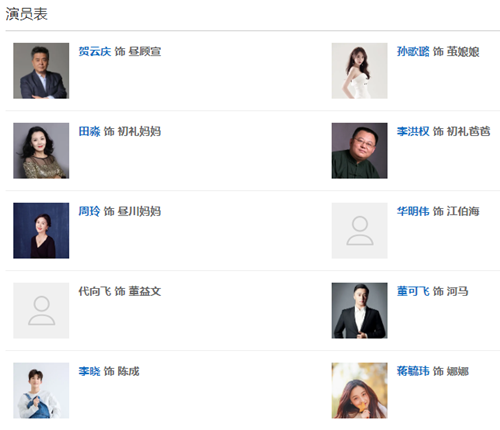Viewport: 500px width, 430px height.
Task: Open actor link 田淼
Action: pos(89,131)
